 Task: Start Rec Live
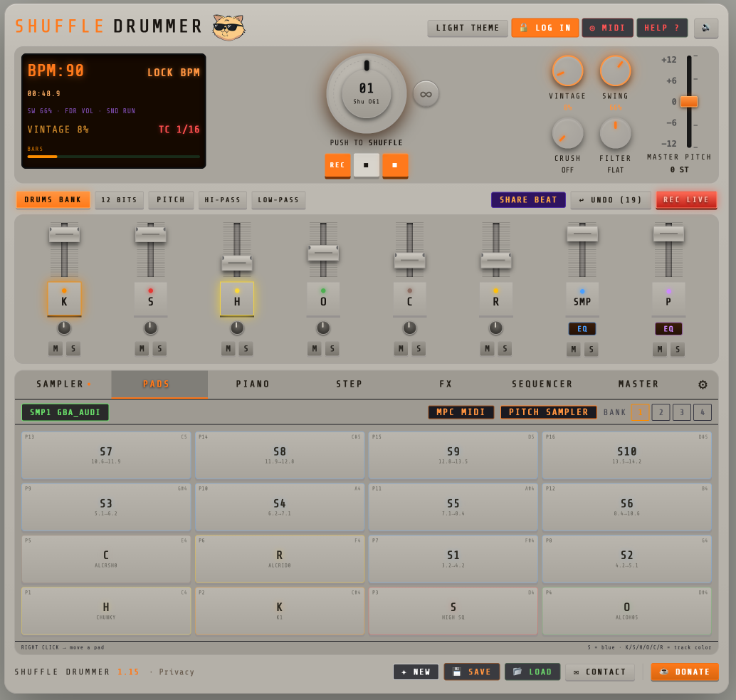tap(685, 199)
